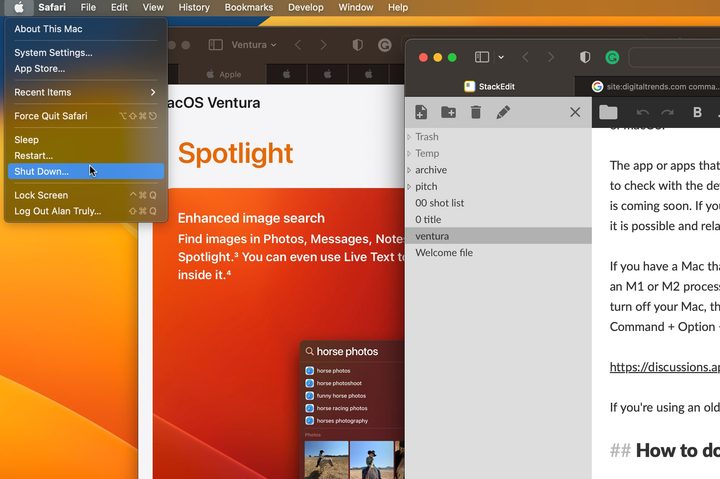This screenshot has height=479, width=720.
Task: Close the StackEdit explorer panel
Action: coord(575,112)
